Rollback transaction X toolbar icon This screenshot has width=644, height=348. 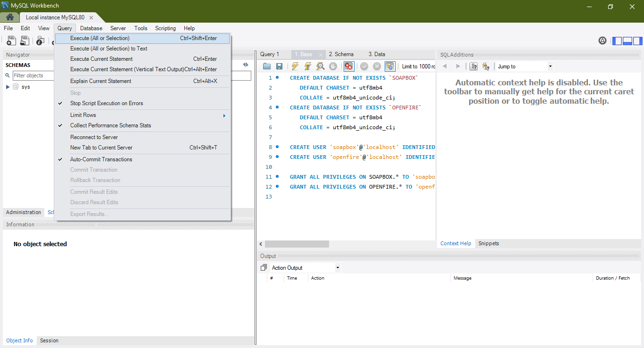coord(377,66)
